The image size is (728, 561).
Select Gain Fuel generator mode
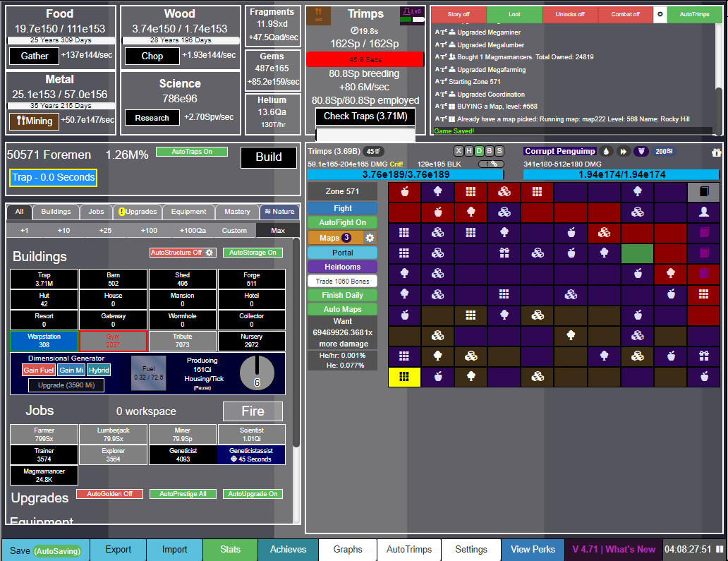pyautogui.click(x=39, y=370)
